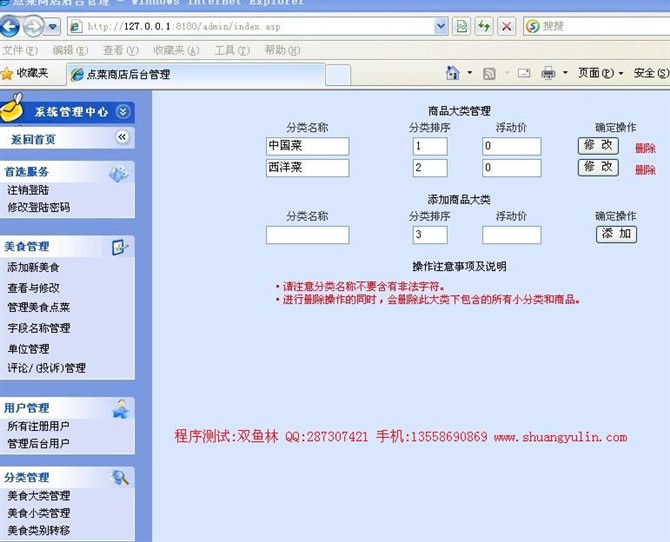Image resolution: width=670 pixels, height=542 pixels.
Task: Click the 美食小类管理 link
Action: tap(39, 513)
